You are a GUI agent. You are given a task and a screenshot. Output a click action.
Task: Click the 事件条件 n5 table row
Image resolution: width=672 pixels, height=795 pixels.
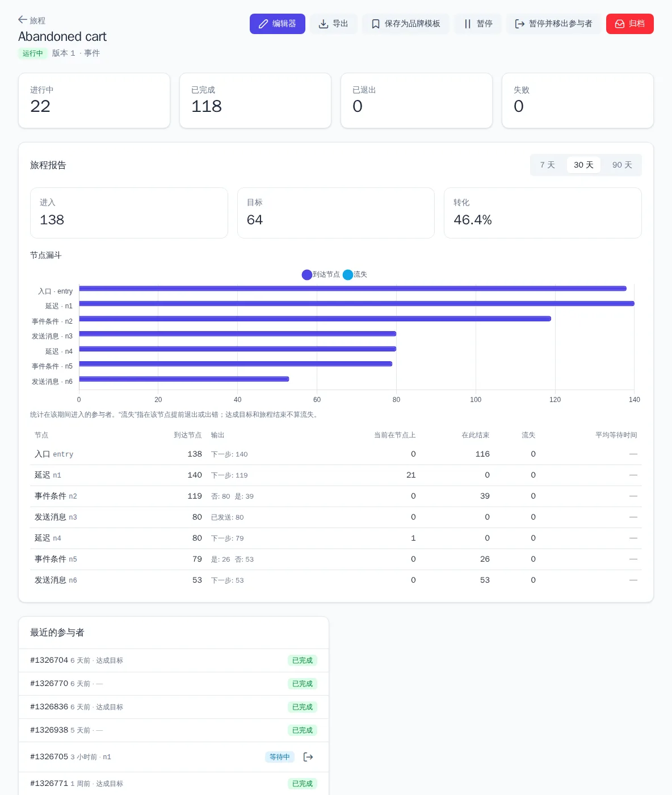(x=336, y=559)
